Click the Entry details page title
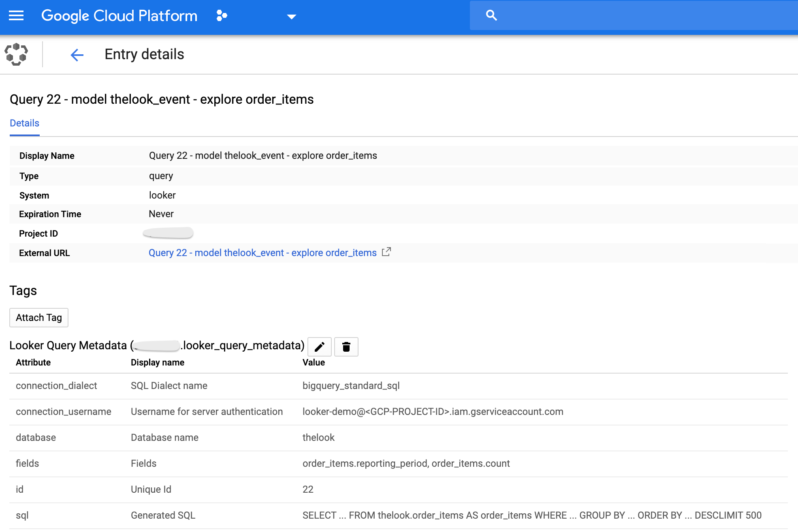Image resolution: width=798 pixels, height=532 pixels. pos(144,54)
